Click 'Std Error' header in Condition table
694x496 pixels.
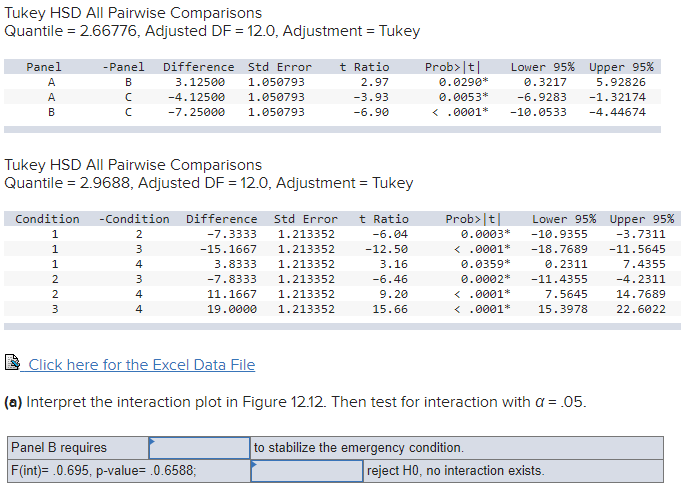305,219
